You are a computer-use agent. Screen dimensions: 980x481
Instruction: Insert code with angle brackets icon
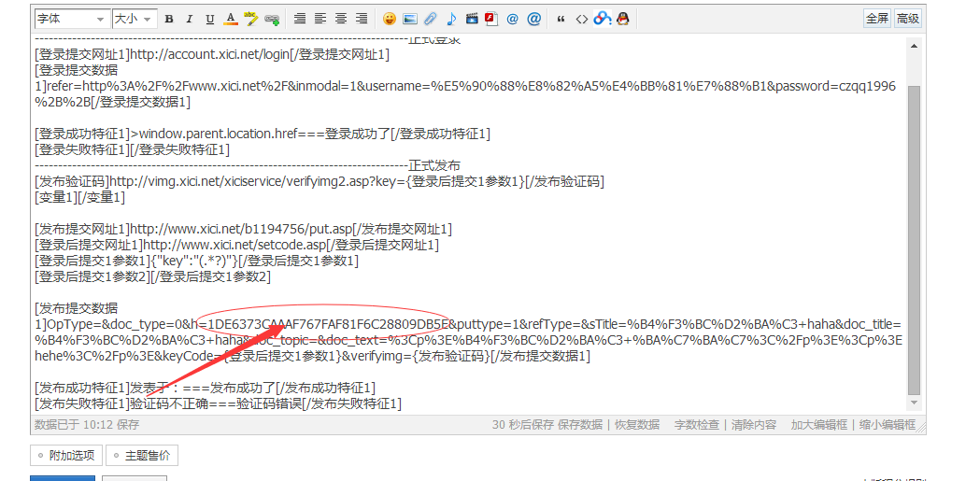581,19
